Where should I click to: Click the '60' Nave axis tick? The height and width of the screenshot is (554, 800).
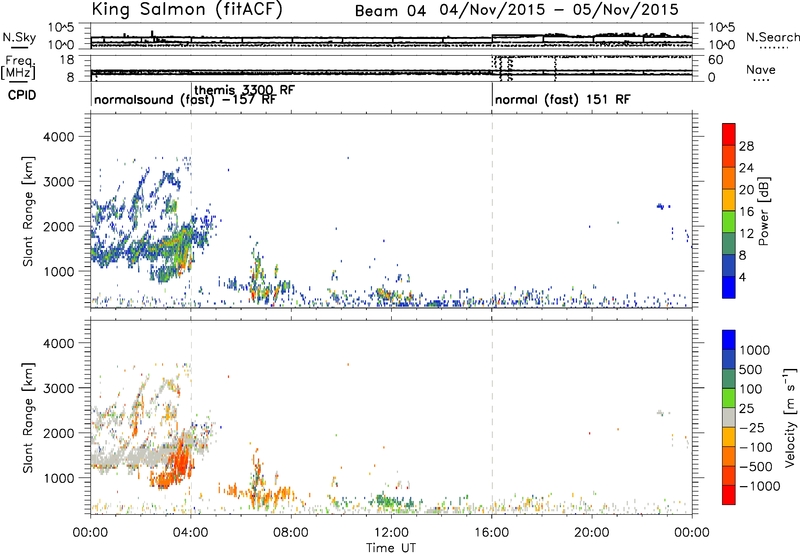715,60
